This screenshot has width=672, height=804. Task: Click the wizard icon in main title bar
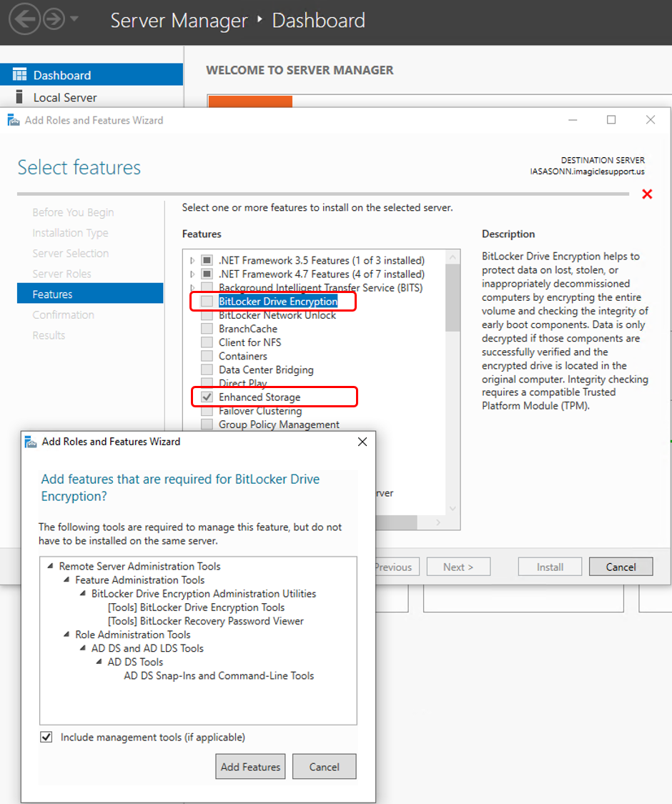(14, 120)
